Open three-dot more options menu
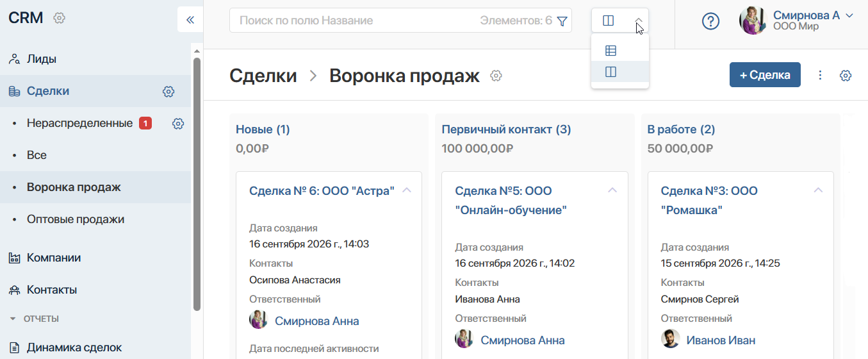Screen dimensions: 868x359 coord(820,75)
